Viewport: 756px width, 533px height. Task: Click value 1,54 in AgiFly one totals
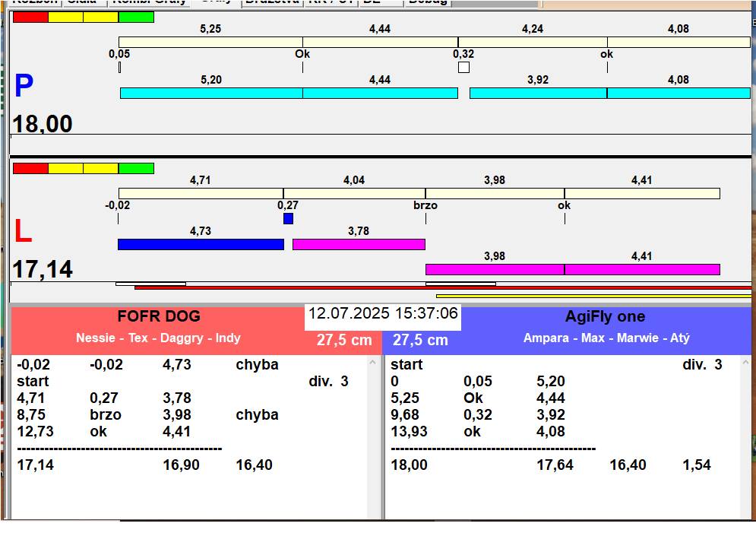[697, 465]
